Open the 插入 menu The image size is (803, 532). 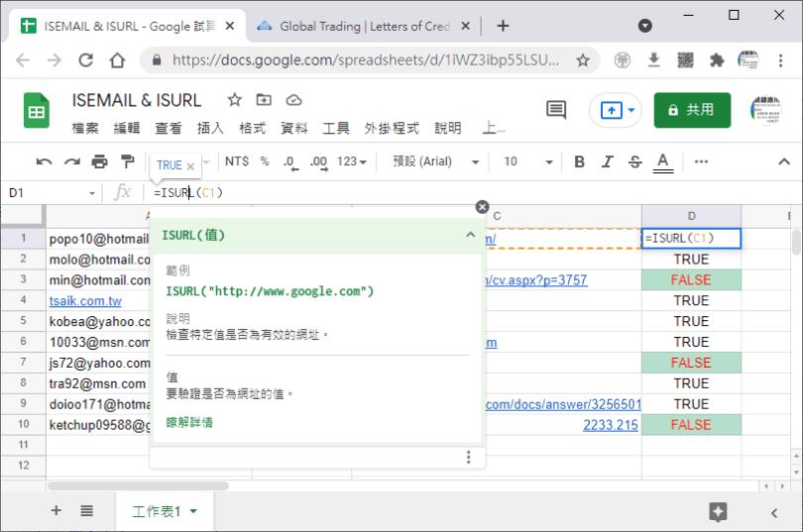tap(210, 128)
